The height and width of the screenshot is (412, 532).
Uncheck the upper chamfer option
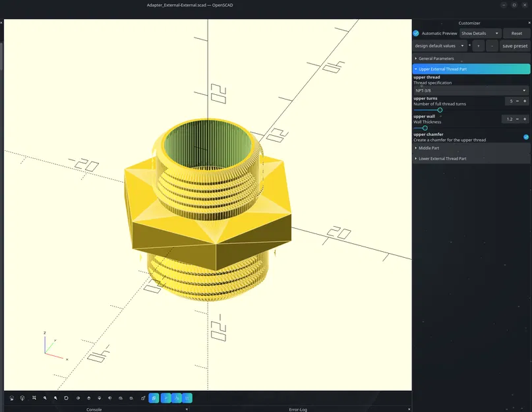pyautogui.click(x=525, y=136)
